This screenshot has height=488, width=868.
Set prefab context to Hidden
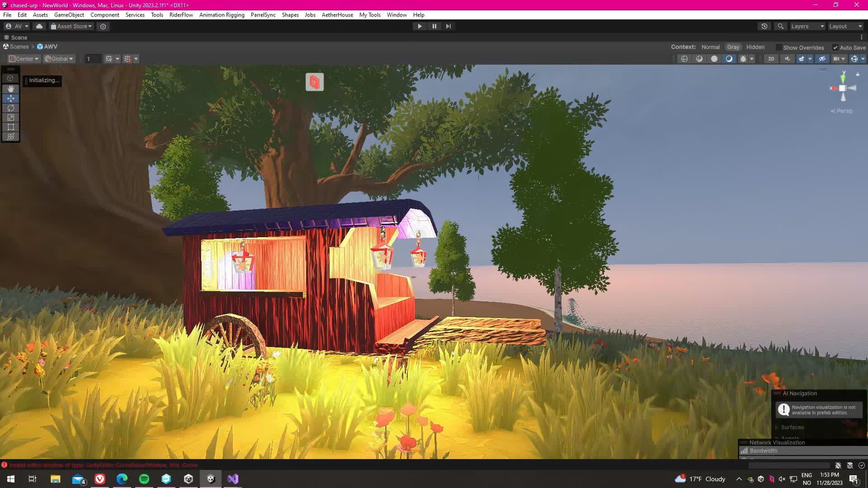click(x=755, y=47)
